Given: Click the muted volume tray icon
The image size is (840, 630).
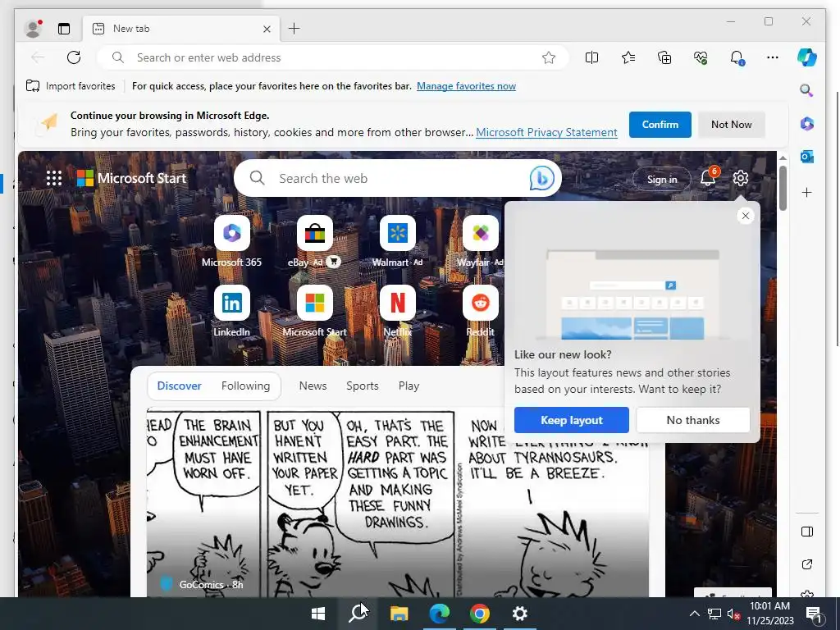Looking at the screenshot, I should [x=734, y=614].
